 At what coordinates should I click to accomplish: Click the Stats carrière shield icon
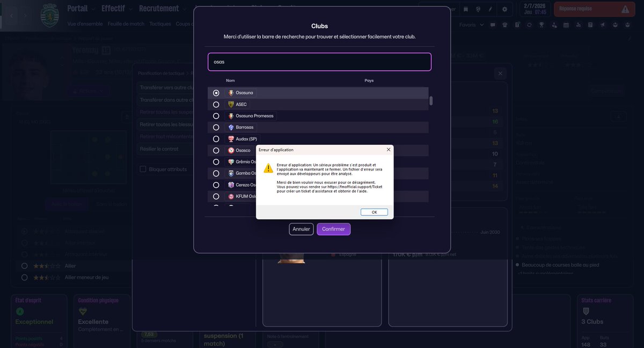click(x=586, y=311)
